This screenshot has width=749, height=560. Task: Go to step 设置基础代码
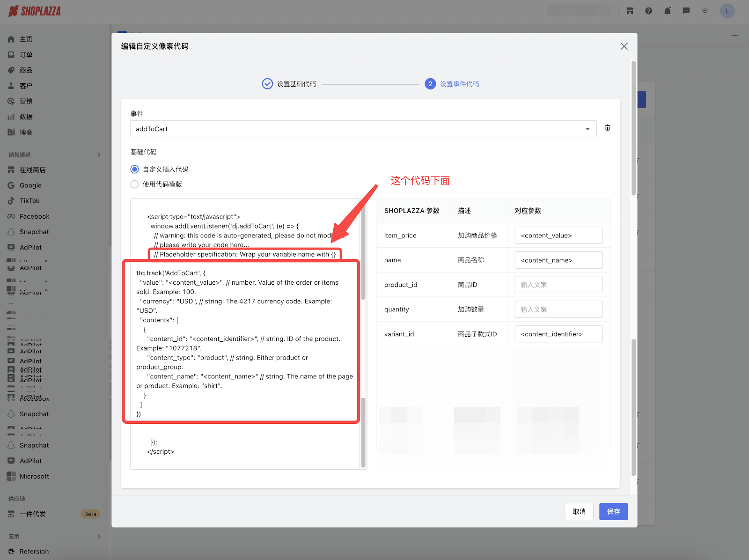click(289, 84)
